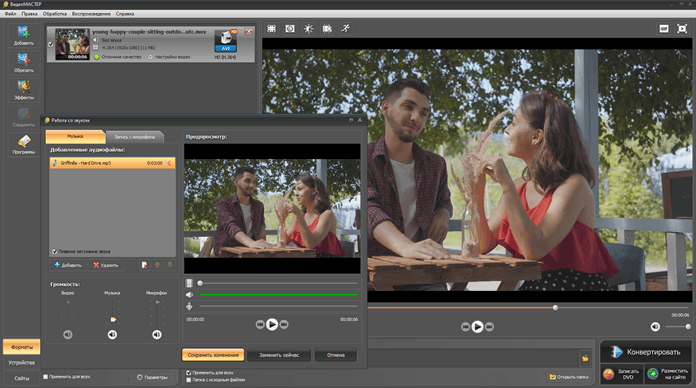Select the Устройства tab
This screenshot has width=696, height=388.
(x=22, y=363)
